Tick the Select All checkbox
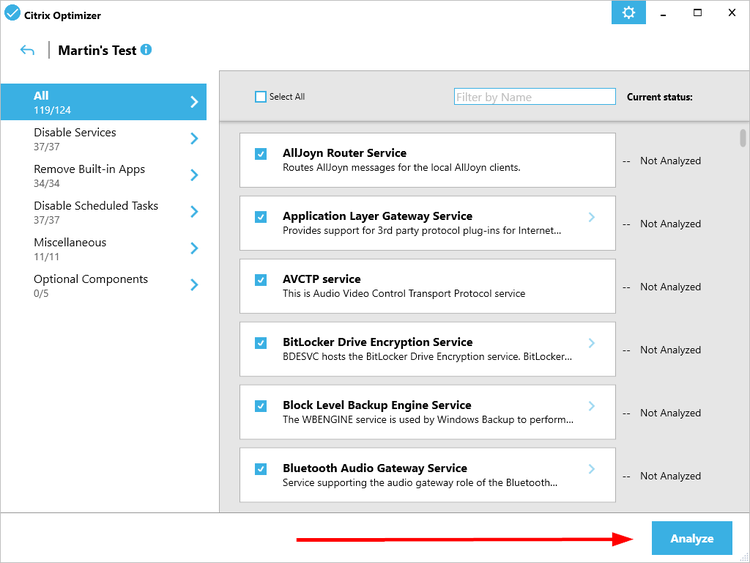 (x=261, y=97)
